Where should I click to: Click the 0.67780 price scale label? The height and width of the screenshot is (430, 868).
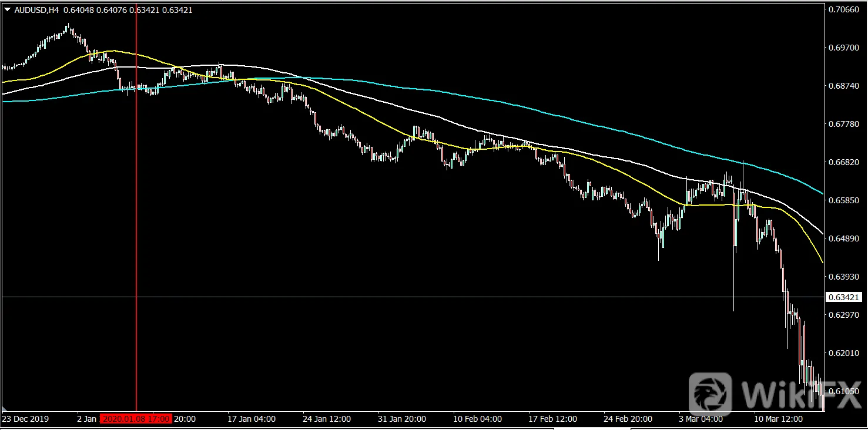pyautogui.click(x=843, y=124)
